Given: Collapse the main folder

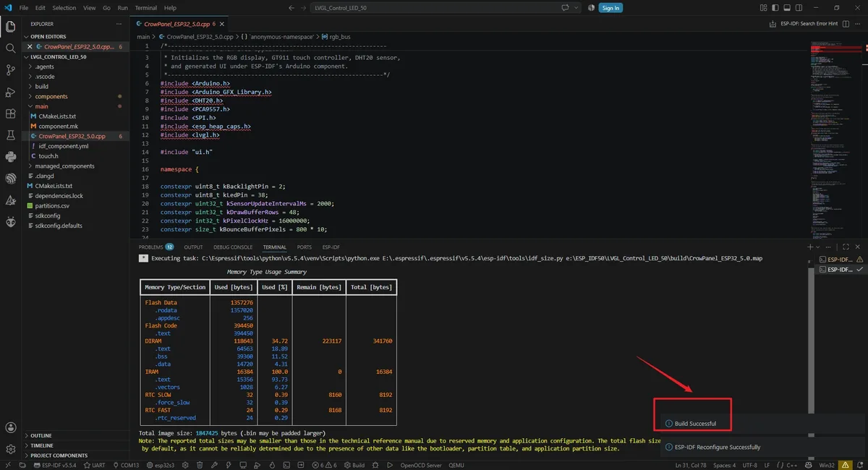Looking at the screenshot, I should [x=77, y=106].
